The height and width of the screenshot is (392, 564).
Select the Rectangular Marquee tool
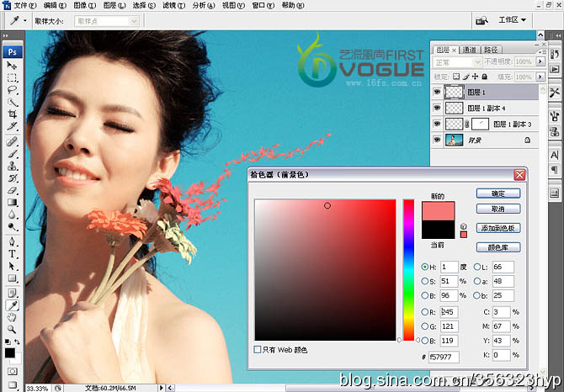coord(13,77)
